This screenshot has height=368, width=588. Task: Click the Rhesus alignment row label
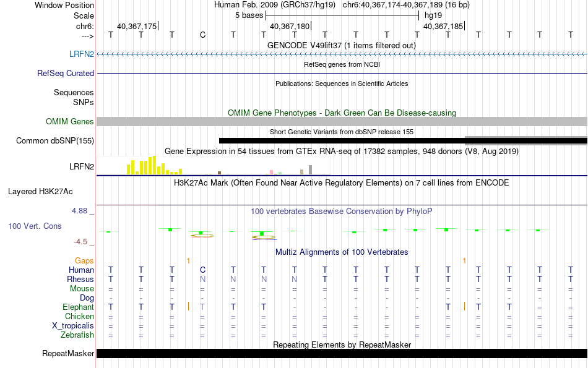tap(80, 279)
